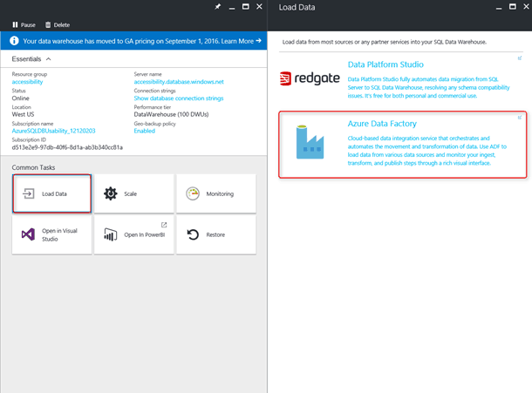The height and width of the screenshot is (393, 532).
Task: Collapse the Essentials section chevron
Action: tap(49, 59)
